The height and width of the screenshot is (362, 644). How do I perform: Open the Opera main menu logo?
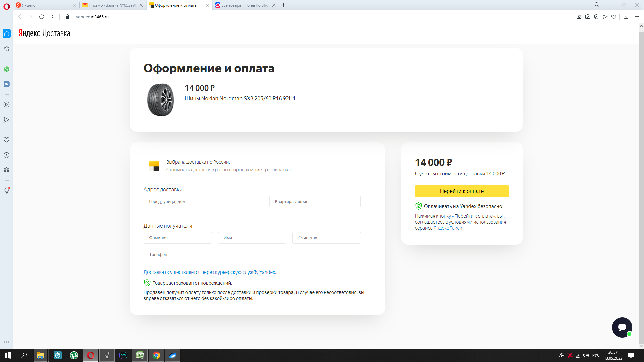(7, 6)
